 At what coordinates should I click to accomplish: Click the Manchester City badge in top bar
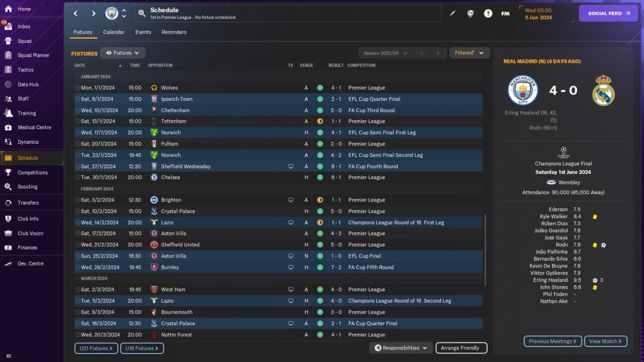tap(112, 14)
